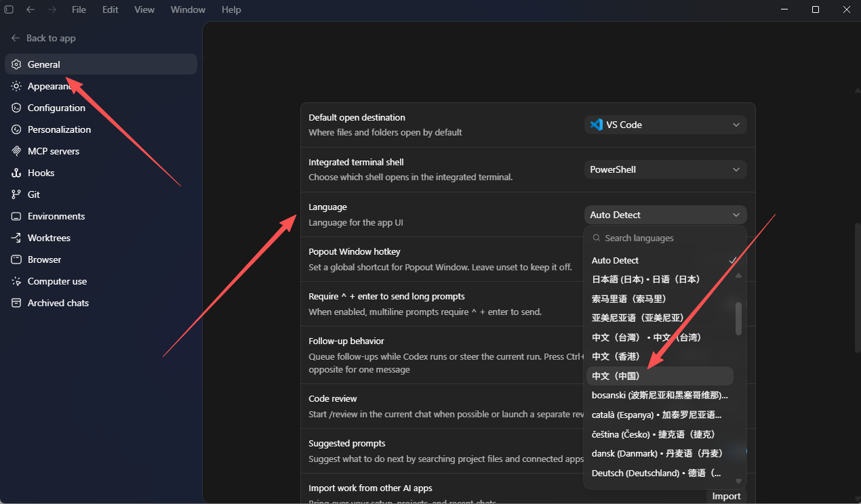Open the View menu
The width and height of the screenshot is (861, 504).
[144, 9]
